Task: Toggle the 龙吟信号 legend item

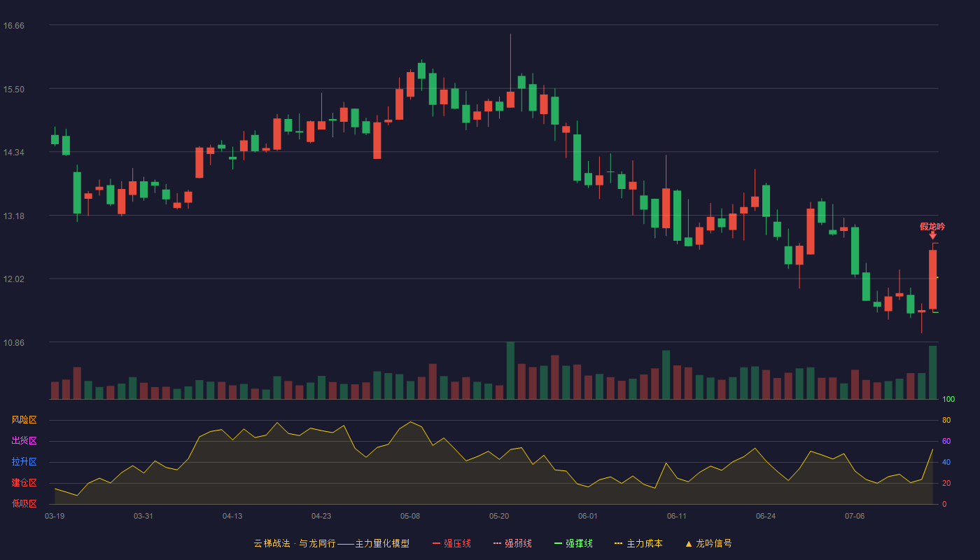Action: [x=708, y=543]
